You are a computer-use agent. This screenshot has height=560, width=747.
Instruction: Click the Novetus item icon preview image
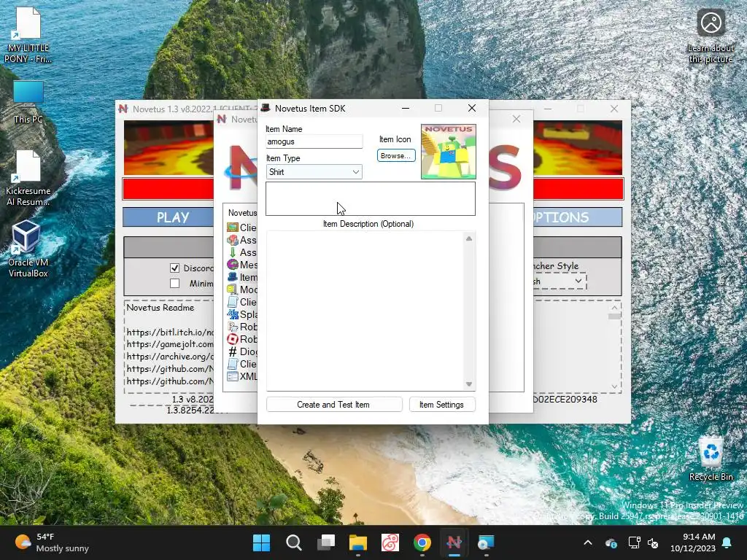pyautogui.click(x=449, y=152)
